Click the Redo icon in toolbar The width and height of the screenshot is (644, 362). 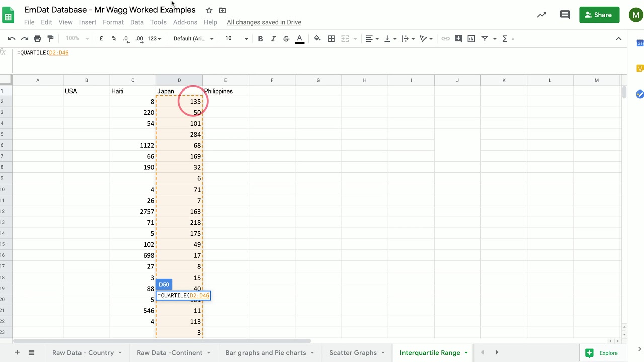click(24, 39)
